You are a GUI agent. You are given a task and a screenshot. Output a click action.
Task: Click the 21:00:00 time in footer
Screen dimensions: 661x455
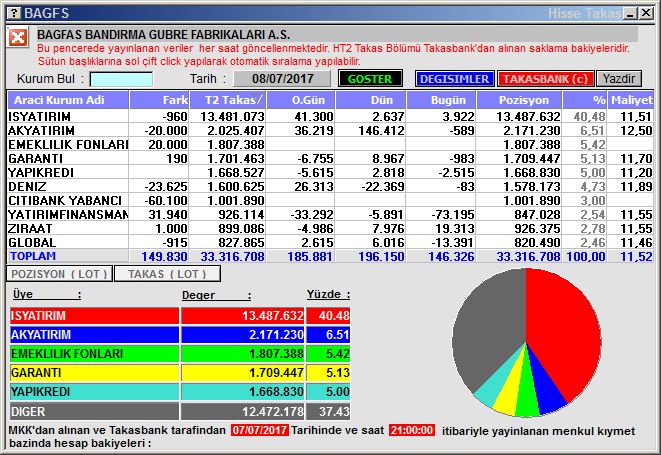412,430
